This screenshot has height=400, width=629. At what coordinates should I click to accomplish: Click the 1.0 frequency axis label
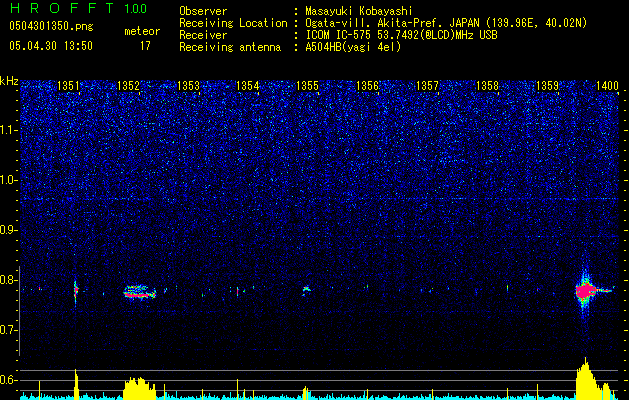[x=8, y=180]
